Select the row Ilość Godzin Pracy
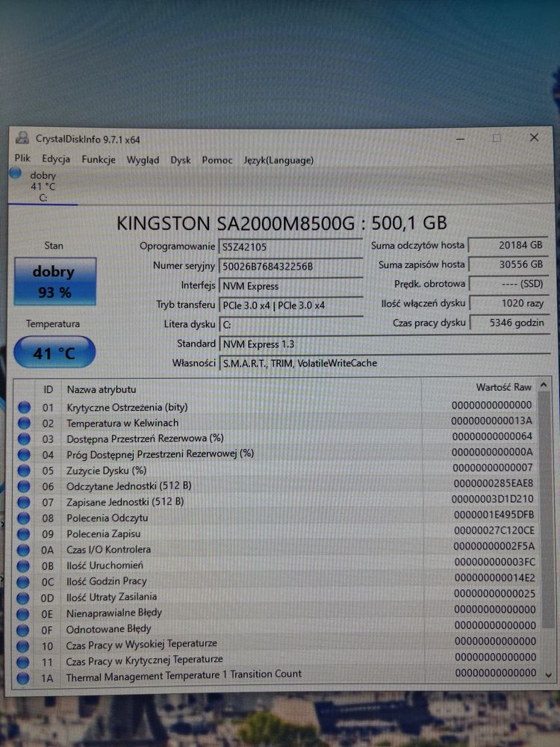Screen dimensions: 560x747 coord(276,580)
